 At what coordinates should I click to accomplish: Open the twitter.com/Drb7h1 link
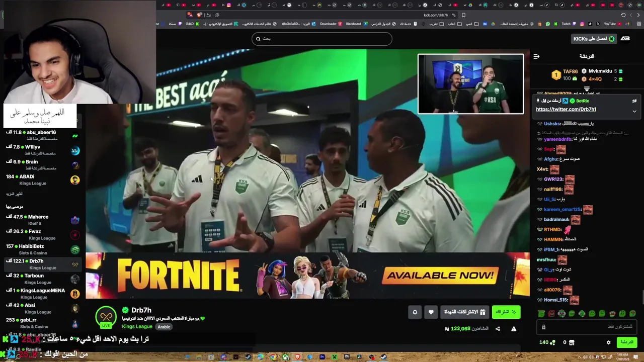(x=566, y=109)
